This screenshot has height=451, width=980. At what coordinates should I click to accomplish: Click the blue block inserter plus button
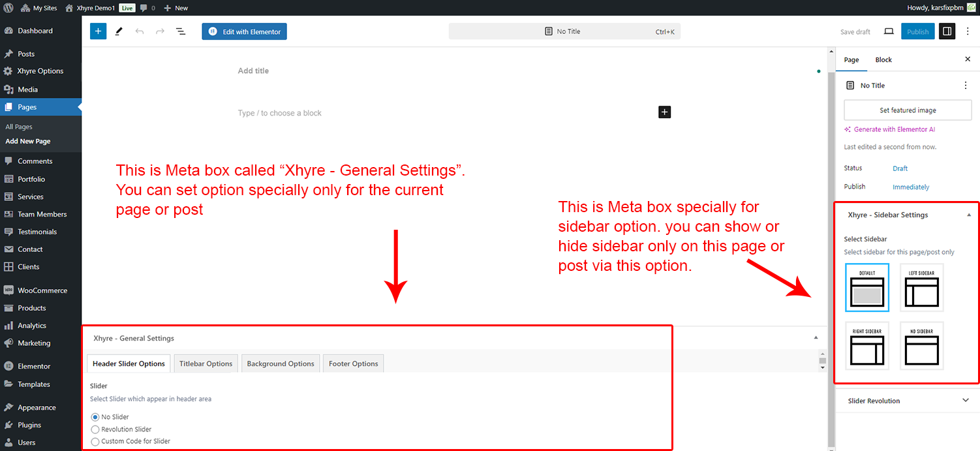[x=98, y=31]
